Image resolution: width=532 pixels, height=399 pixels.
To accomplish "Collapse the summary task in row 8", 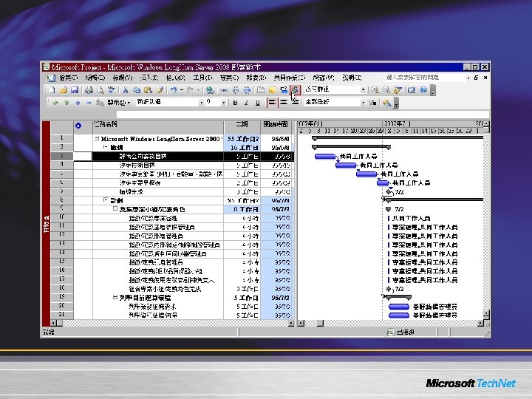I will coord(106,200).
